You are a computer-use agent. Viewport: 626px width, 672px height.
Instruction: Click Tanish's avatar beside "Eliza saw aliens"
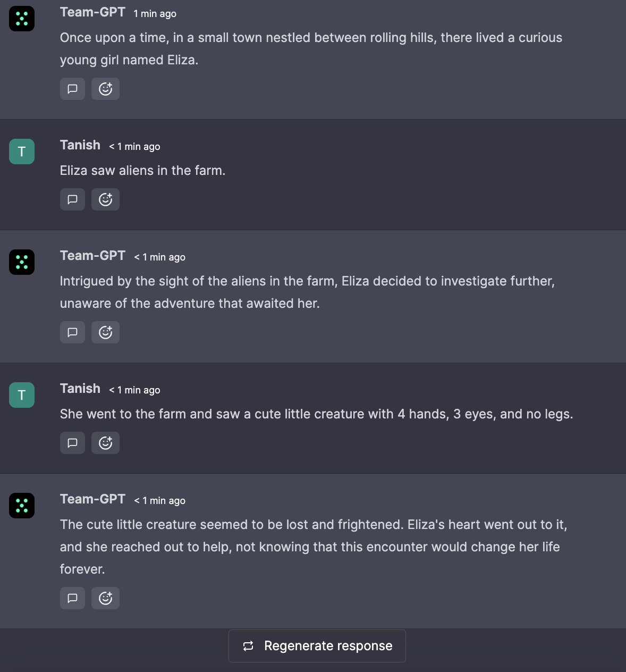pyautogui.click(x=22, y=152)
